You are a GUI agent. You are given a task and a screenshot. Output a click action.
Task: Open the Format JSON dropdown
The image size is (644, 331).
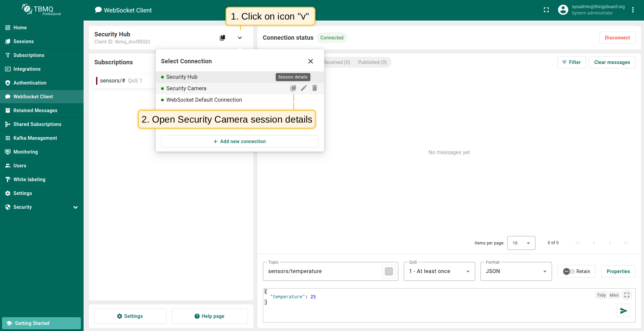[x=516, y=271]
